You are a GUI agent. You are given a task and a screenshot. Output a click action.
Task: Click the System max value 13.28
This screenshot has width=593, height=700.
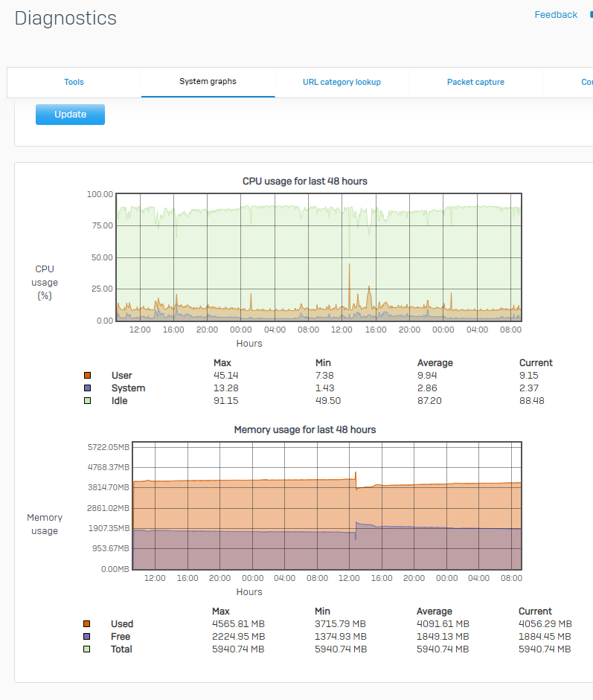tap(226, 388)
